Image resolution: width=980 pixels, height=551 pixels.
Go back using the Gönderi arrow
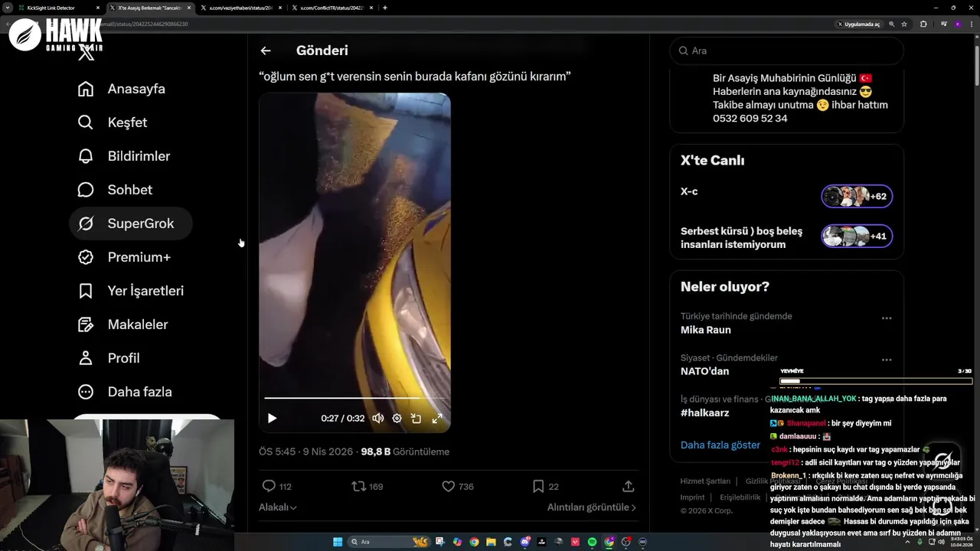point(266,51)
